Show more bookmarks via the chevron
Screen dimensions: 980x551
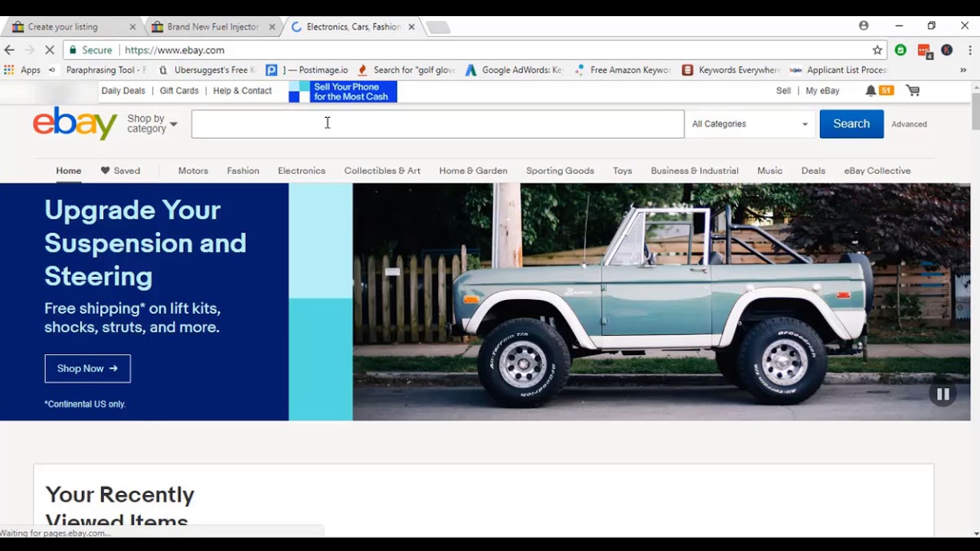[963, 70]
